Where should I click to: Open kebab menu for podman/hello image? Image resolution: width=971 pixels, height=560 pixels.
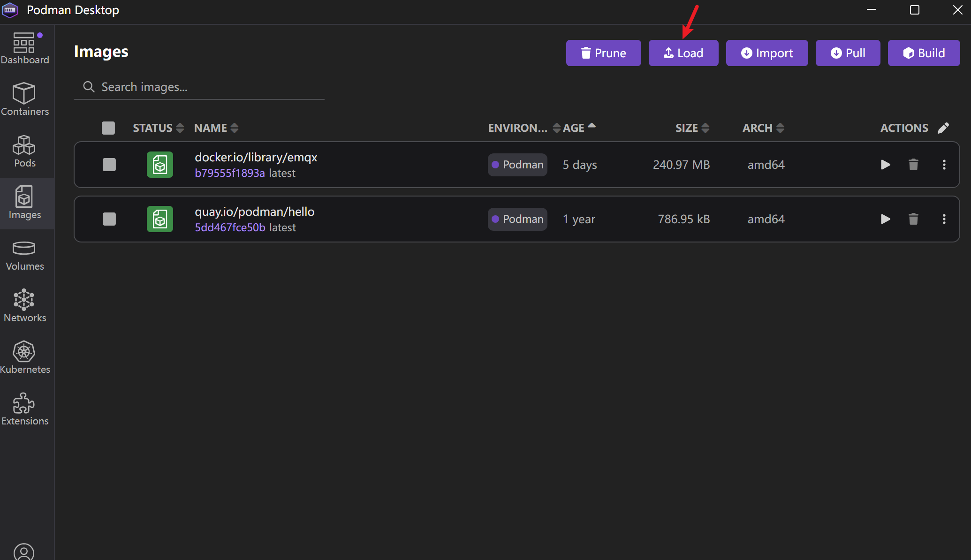point(944,219)
